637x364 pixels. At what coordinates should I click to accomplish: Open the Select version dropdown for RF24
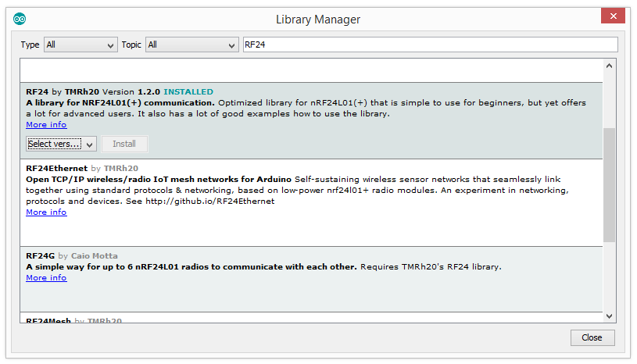coord(61,144)
